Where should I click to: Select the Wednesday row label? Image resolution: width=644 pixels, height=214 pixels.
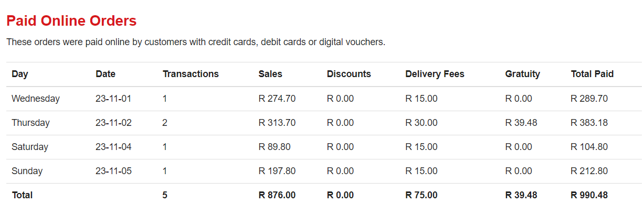point(36,99)
